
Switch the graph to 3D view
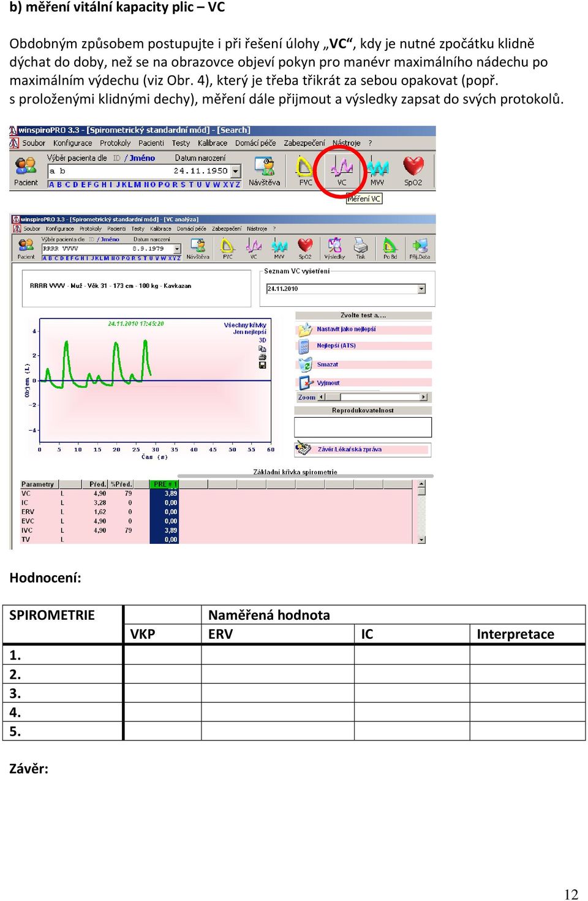263,340
